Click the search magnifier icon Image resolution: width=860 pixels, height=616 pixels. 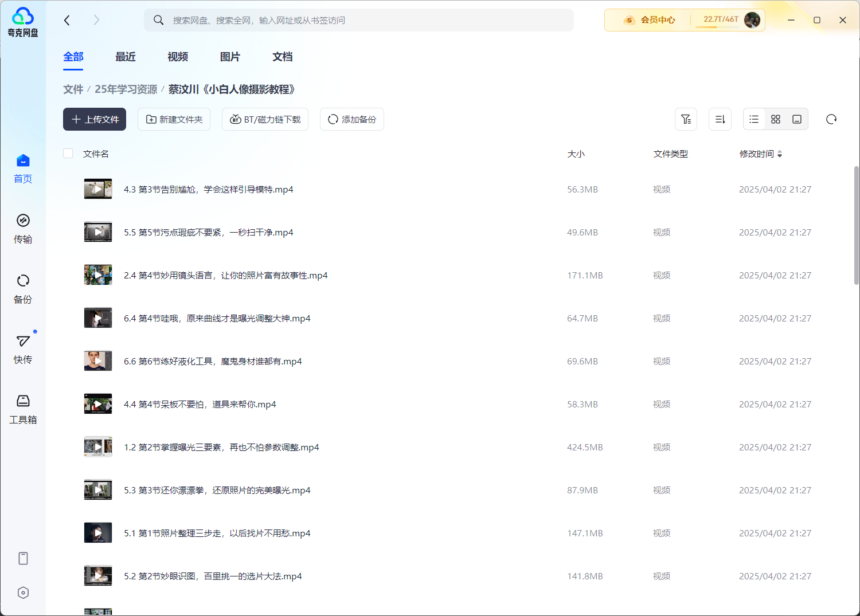pos(158,20)
